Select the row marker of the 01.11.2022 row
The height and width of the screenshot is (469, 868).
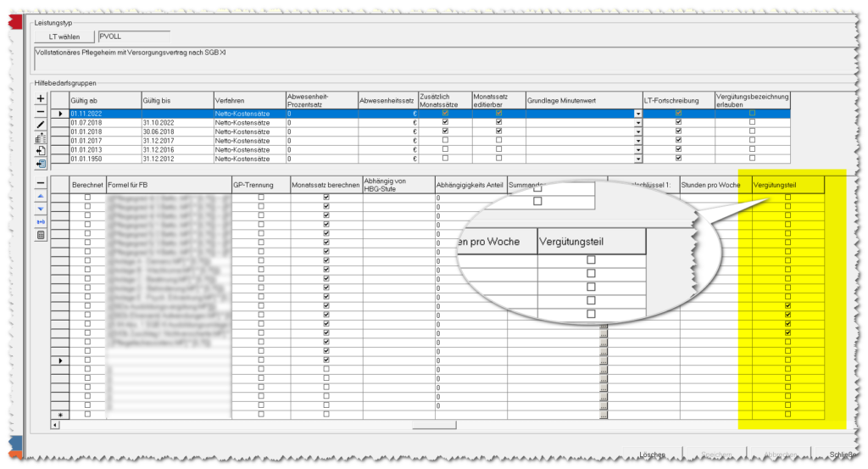tap(60, 114)
